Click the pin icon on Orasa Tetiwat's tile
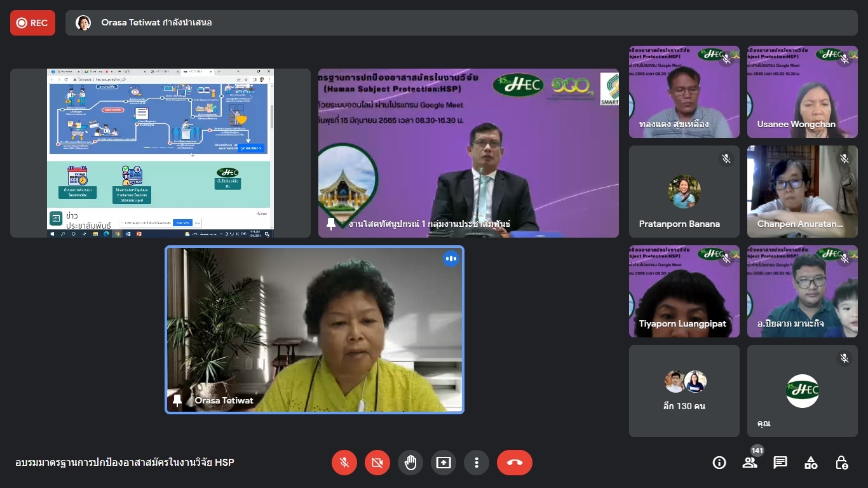 [x=177, y=400]
